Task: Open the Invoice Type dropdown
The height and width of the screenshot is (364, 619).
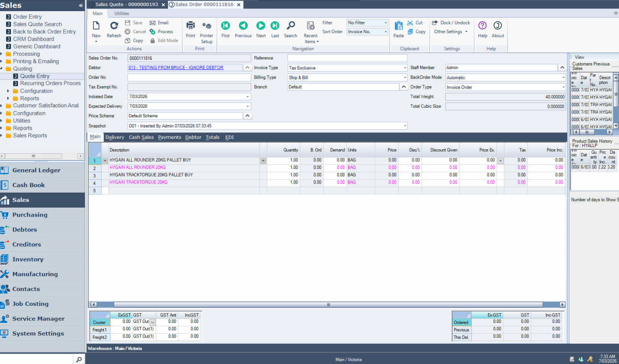Action: pyautogui.click(x=405, y=68)
